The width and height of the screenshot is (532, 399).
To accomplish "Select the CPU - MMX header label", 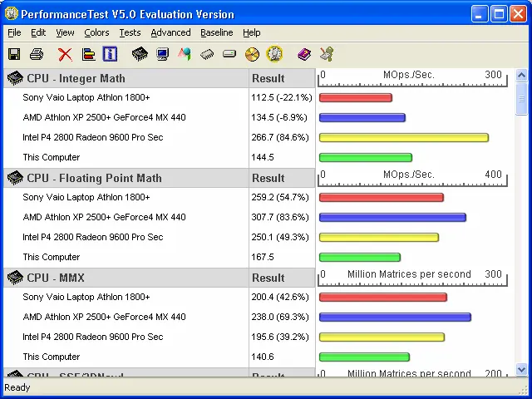I will pos(56,278).
